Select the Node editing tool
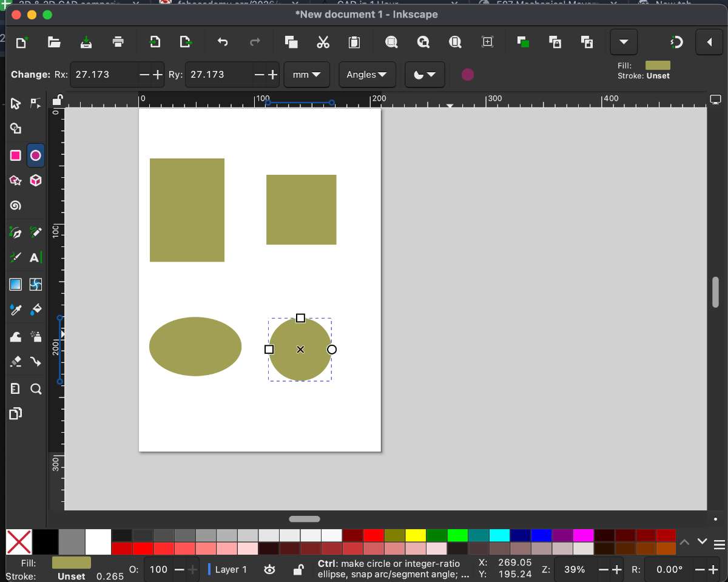 point(36,104)
